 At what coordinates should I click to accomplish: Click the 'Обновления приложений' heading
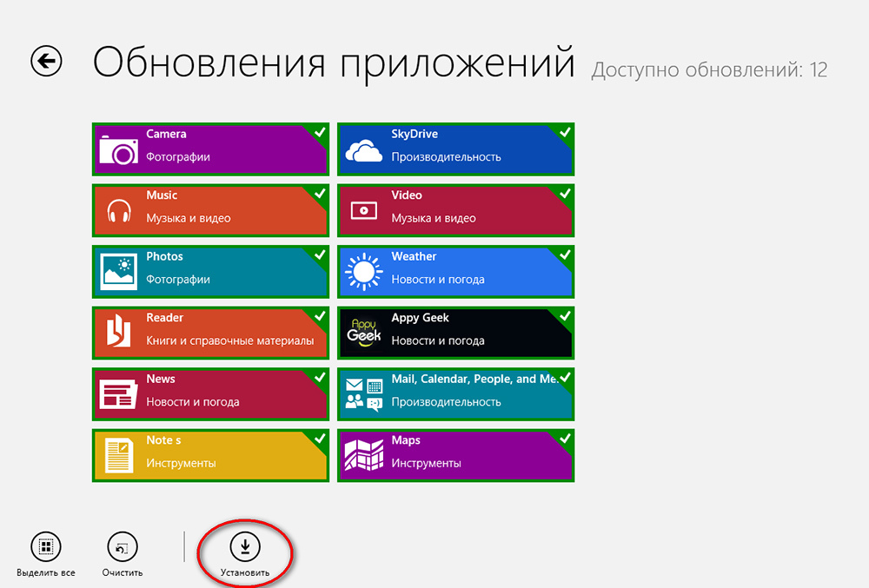(334, 63)
